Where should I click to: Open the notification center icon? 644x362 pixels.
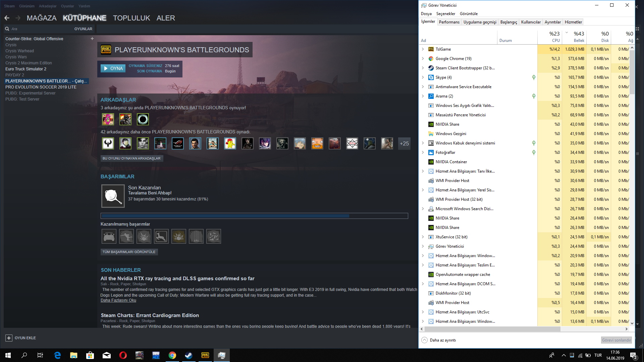pyautogui.click(x=634, y=355)
